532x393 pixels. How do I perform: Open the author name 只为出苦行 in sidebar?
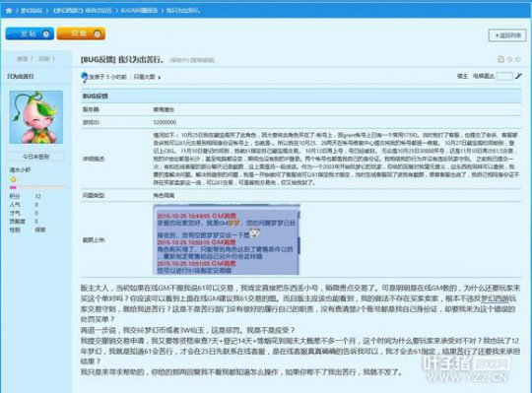tap(21, 76)
